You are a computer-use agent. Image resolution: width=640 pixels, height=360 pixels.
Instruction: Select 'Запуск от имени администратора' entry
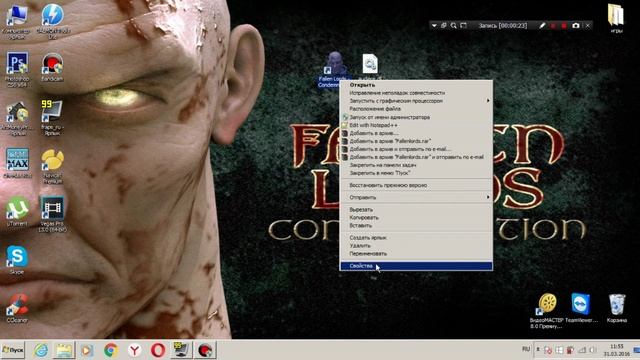pos(416,117)
